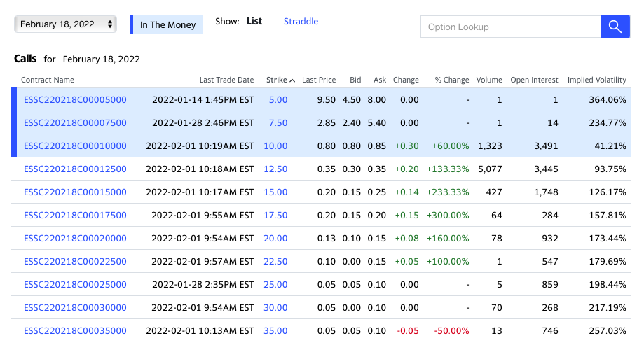Viewport: 644px width, 352px height.
Task: Select the List view option
Action: [254, 21]
